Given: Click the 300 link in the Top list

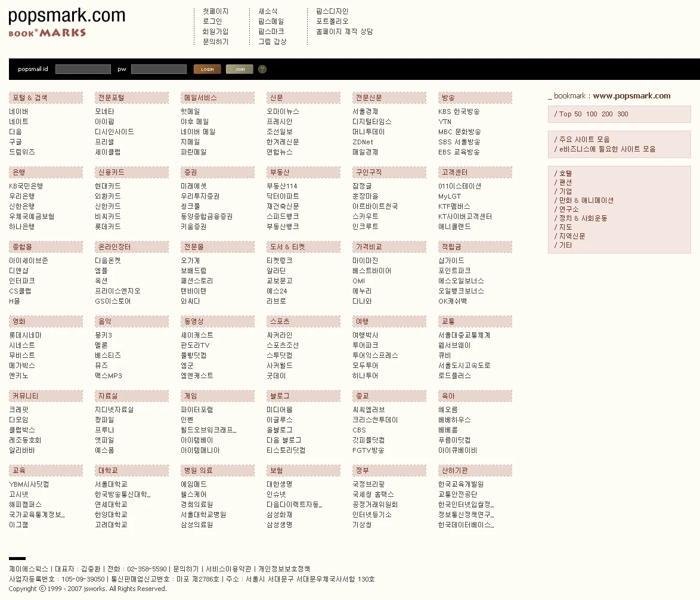Looking at the screenshot, I should 622,114.
